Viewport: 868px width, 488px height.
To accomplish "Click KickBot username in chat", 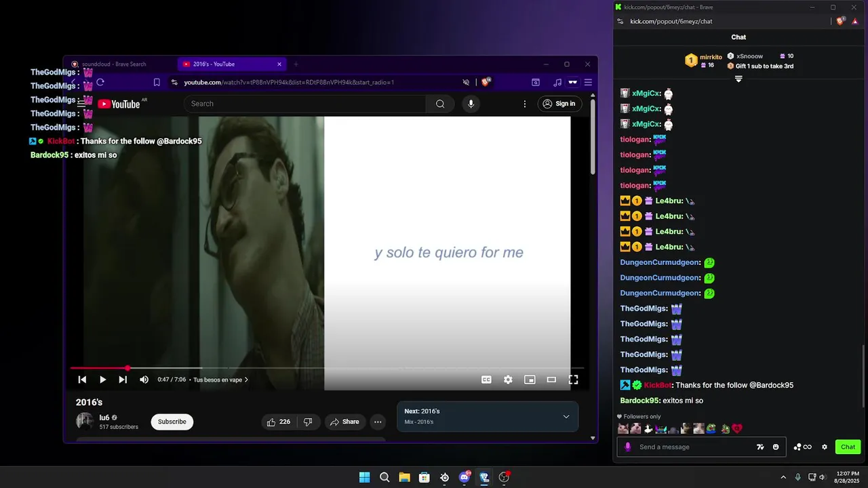I will point(658,385).
